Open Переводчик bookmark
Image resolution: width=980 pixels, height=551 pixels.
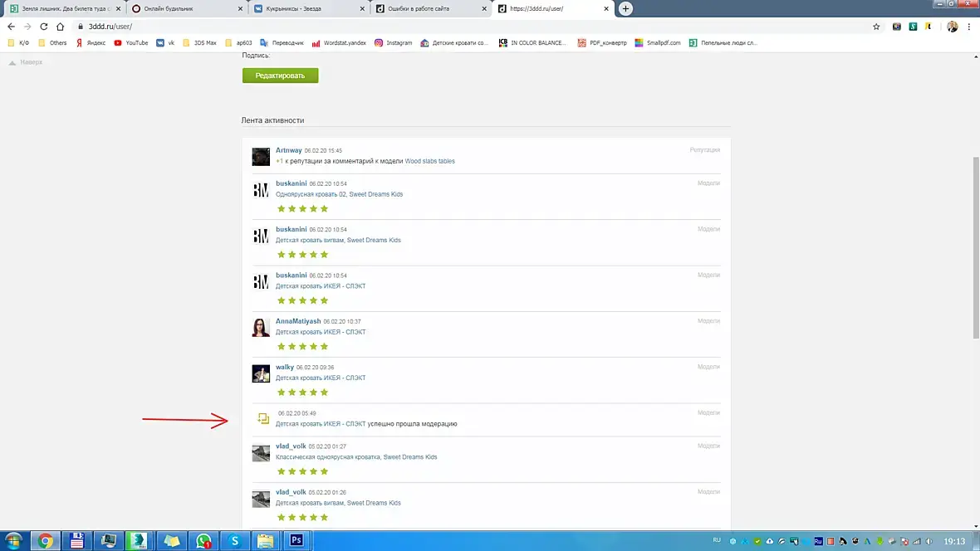[282, 43]
